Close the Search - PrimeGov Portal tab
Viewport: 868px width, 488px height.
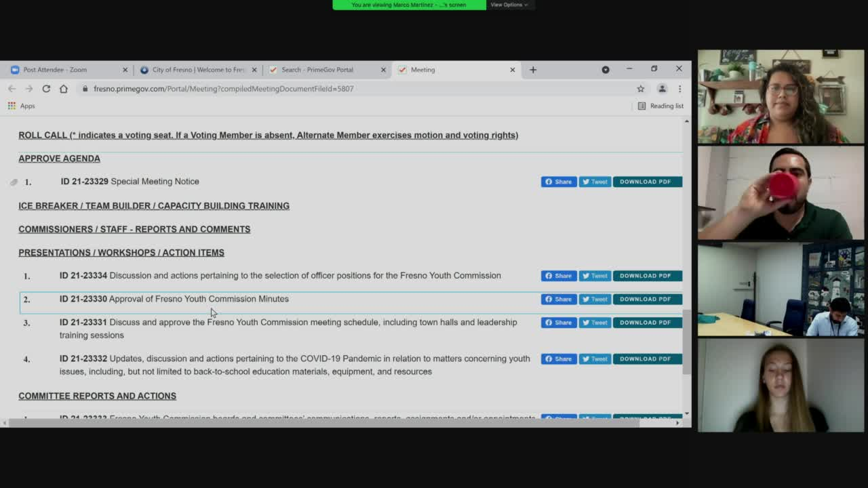(383, 70)
